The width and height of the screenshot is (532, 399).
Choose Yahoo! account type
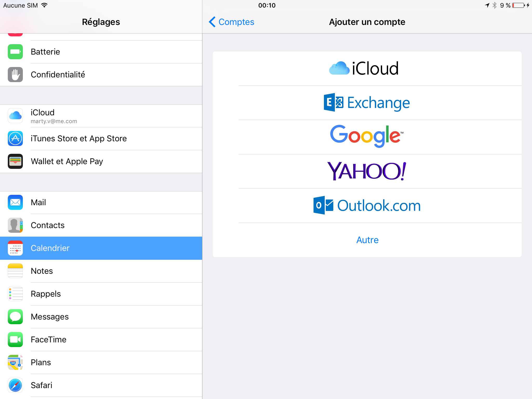tap(367, 171)
